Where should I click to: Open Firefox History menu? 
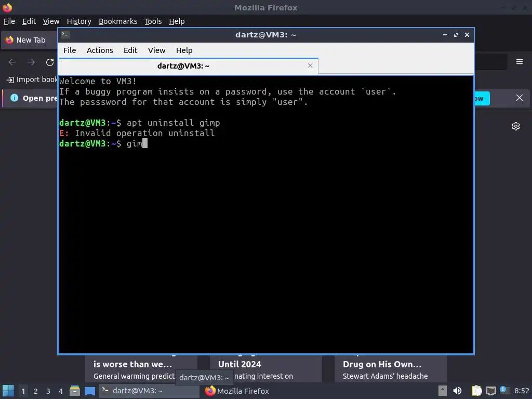[79, 21]
